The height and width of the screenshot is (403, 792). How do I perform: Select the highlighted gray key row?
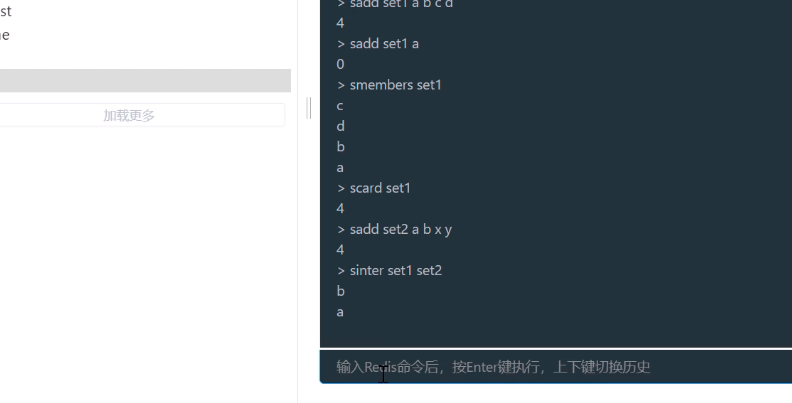point(145,81)
